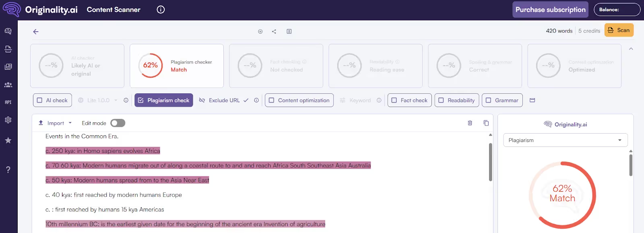Toggle the Edit mode switch
This screenshot has height=233, width=644.
(118, 123)
